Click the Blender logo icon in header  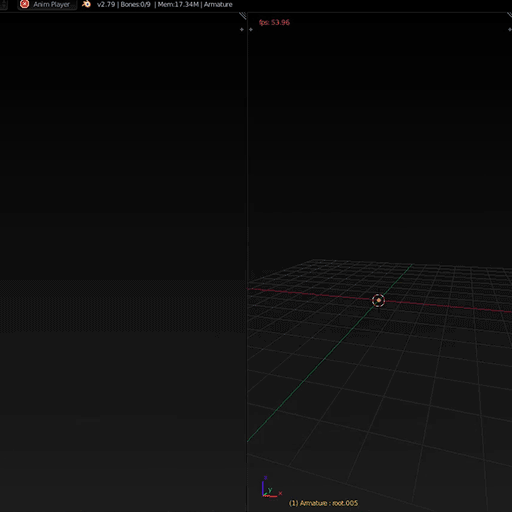86,4
